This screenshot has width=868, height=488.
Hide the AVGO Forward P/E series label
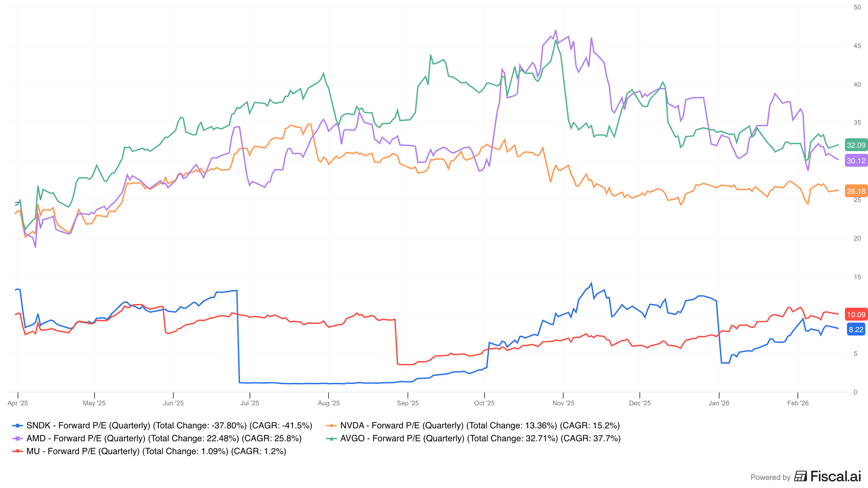click(x=480, y=439)
